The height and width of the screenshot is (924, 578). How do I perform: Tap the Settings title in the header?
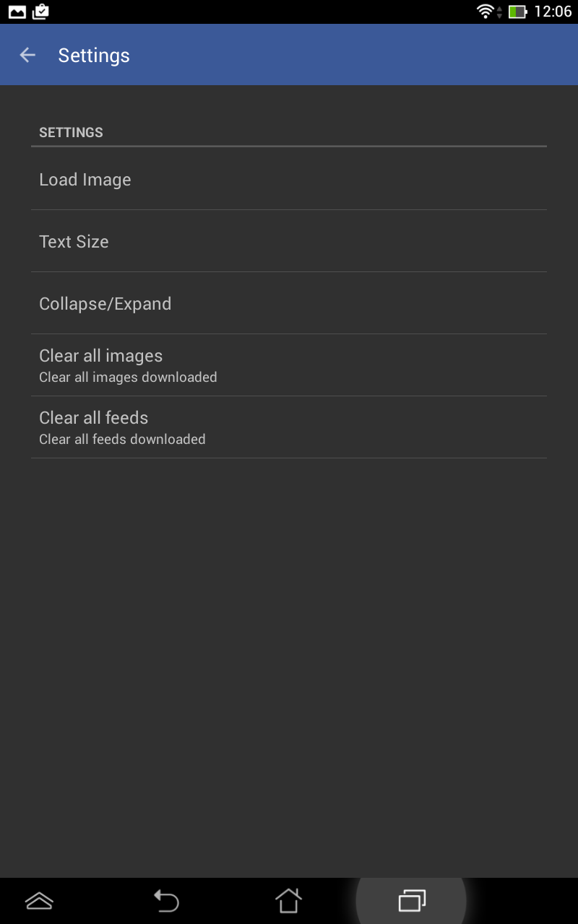coord(94,56)
